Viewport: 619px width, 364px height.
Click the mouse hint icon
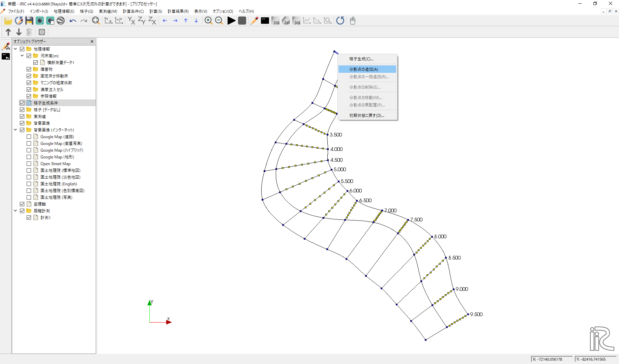(353, 21)
